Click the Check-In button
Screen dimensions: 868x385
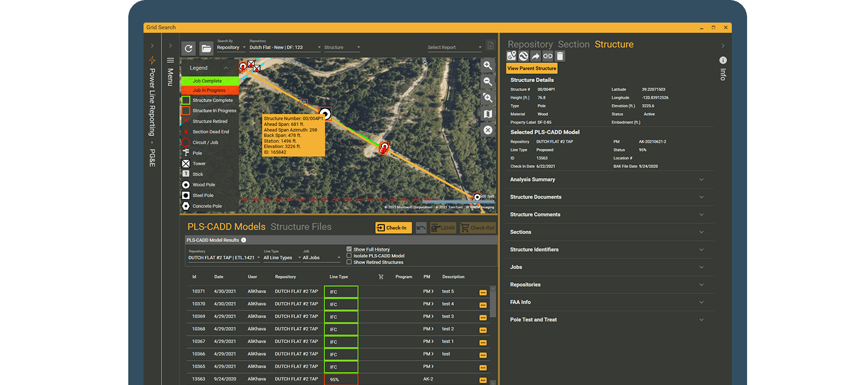point(393,228)
